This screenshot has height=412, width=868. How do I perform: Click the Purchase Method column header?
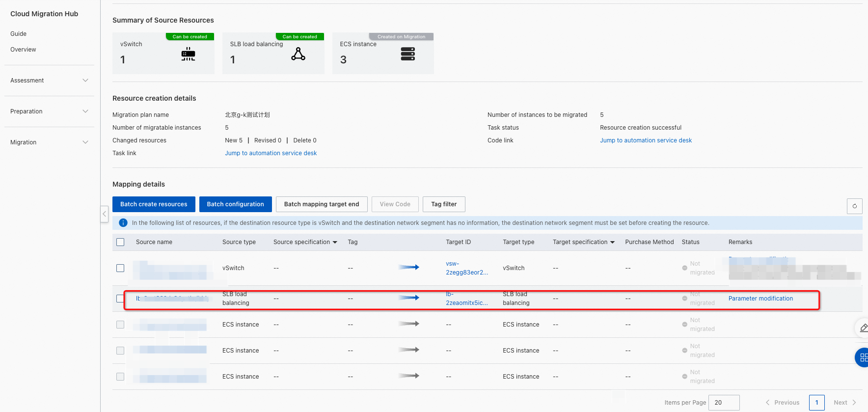pyautogui.click(x=649, y=242)
